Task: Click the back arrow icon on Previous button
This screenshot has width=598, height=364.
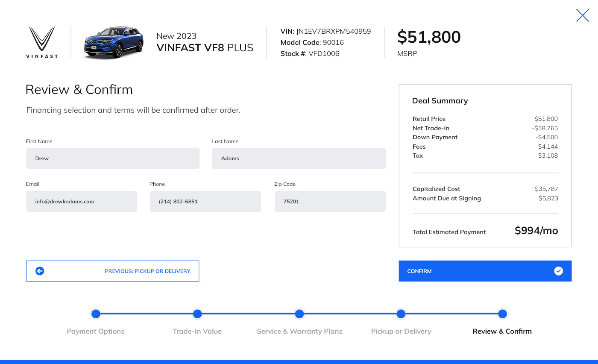Action: 40,271
